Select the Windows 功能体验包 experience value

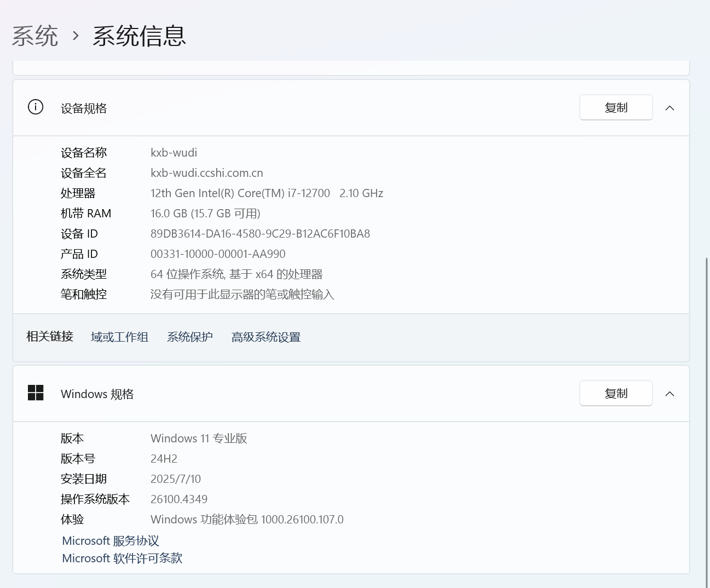click(x=247, y=520)
